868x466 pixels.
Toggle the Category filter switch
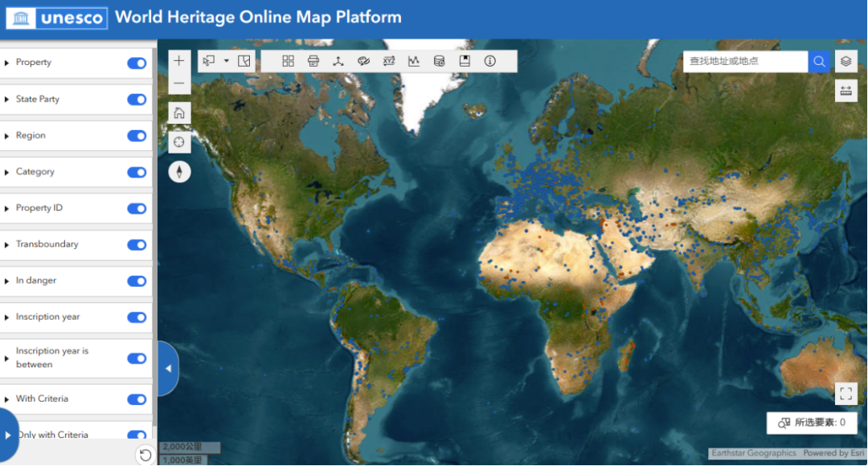point(137,172)
